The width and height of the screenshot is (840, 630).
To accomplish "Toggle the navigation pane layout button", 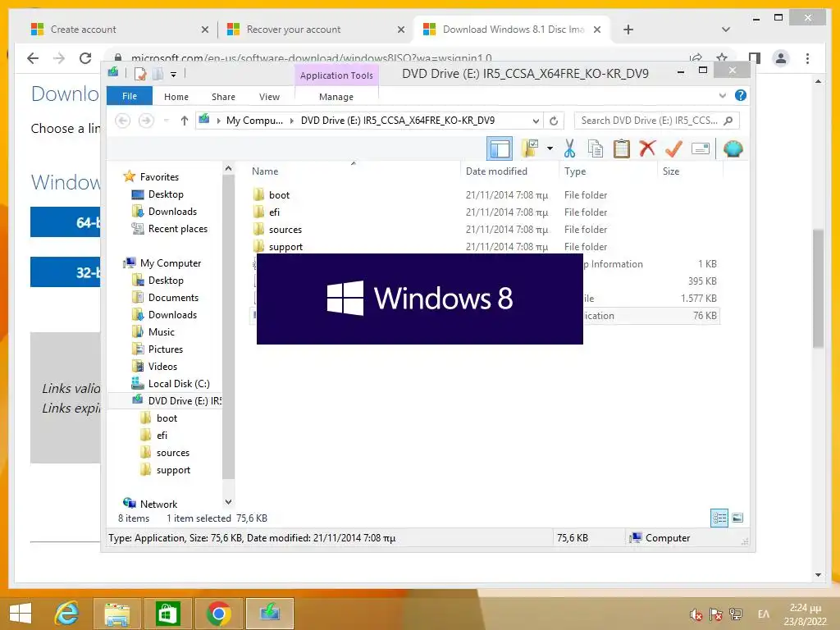I will [x=500, y=148].
